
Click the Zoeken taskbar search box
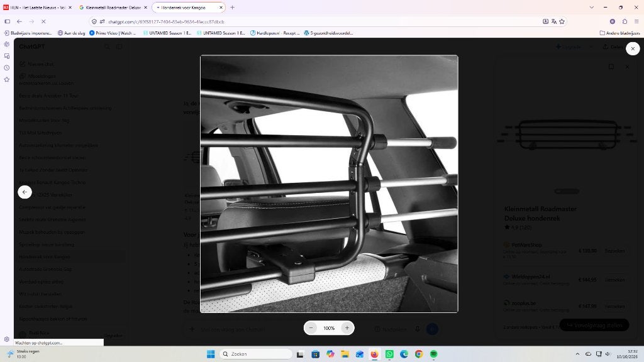tap(255, 354)
